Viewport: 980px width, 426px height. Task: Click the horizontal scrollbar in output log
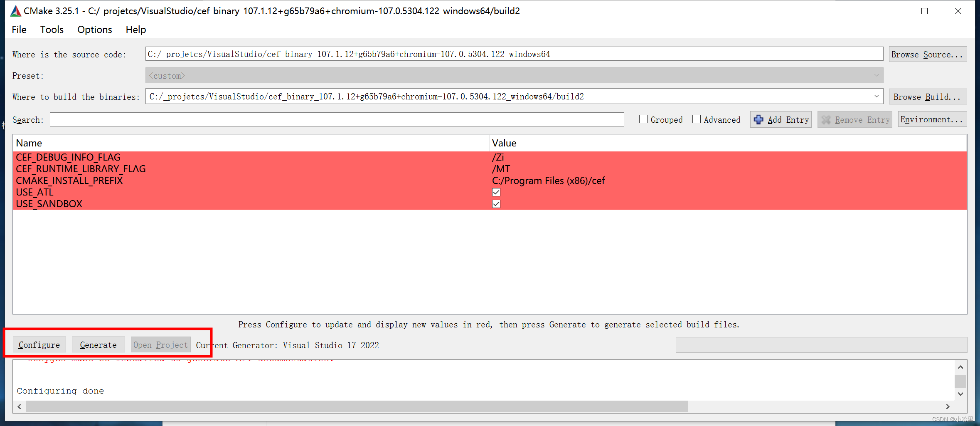tap(357, 406)
